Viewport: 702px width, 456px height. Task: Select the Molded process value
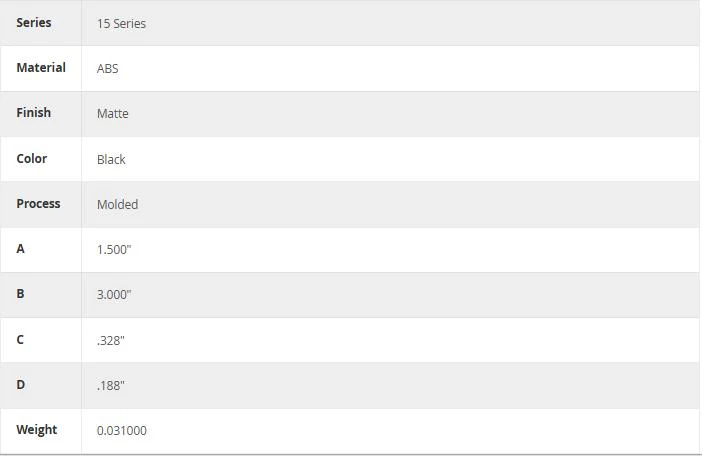[117, 205]
